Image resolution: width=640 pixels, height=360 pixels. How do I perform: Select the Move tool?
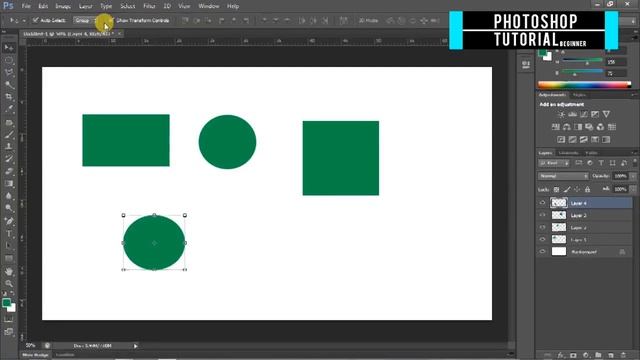pos(9,48)
